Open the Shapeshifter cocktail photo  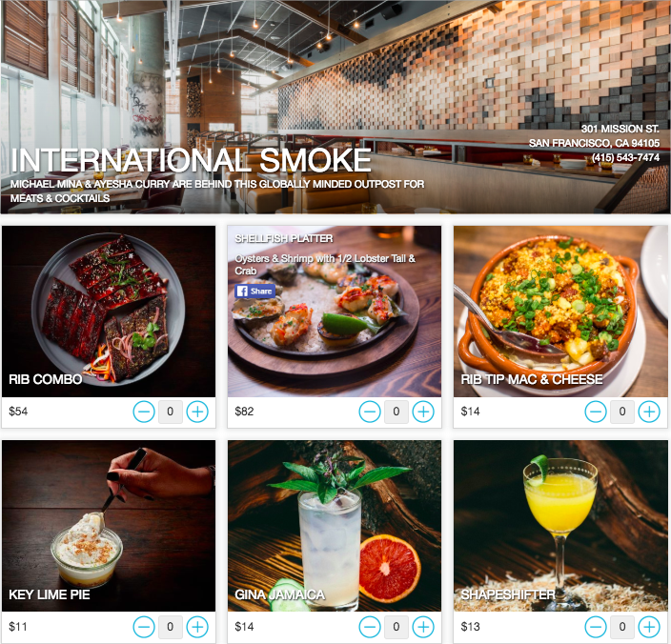point(560,526)
